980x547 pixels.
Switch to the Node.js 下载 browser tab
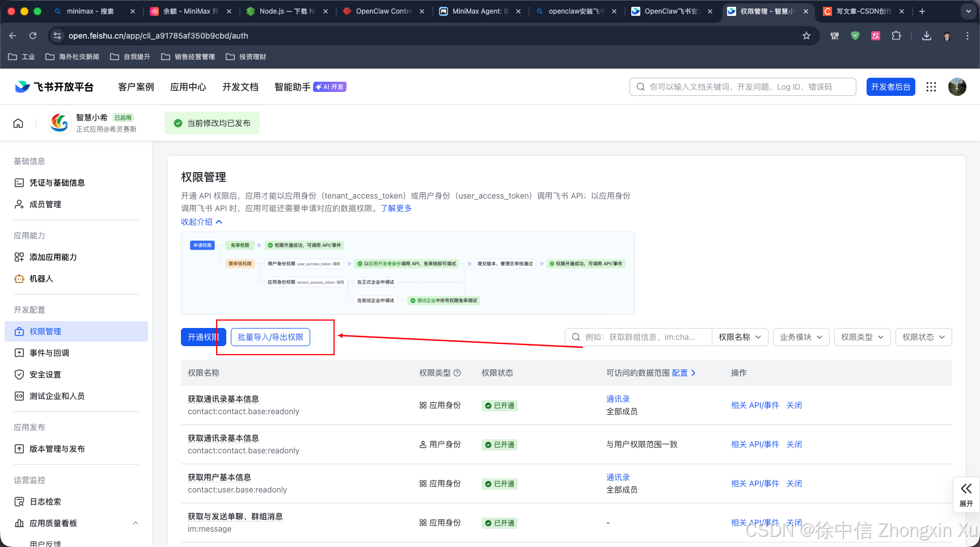287,11
